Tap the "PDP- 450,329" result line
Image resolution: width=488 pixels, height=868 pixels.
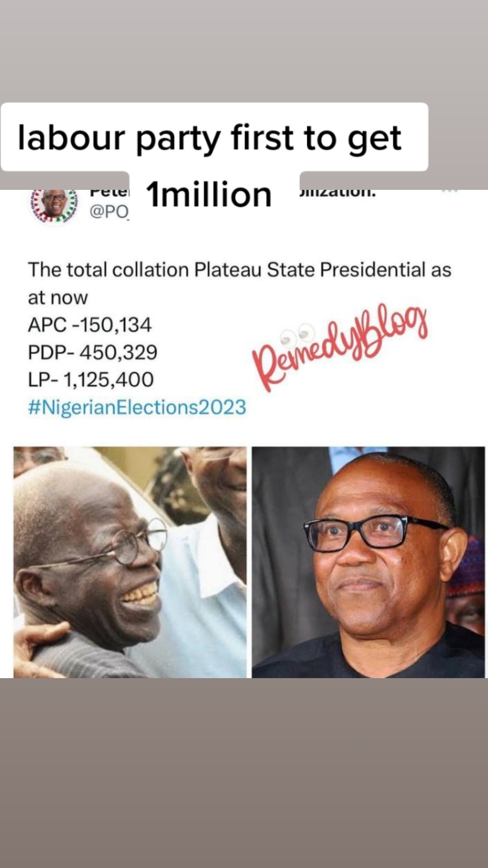(x=93, y=352)
